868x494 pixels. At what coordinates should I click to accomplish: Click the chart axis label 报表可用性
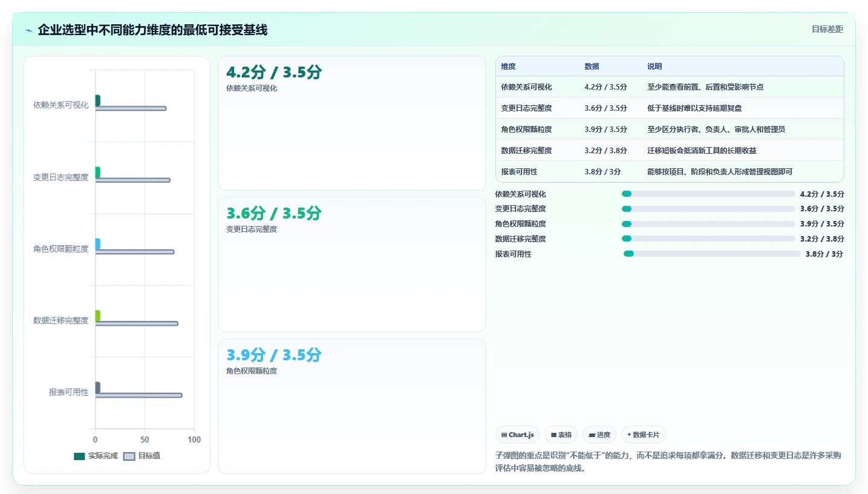pyautogui.click(x=69, y=392)
